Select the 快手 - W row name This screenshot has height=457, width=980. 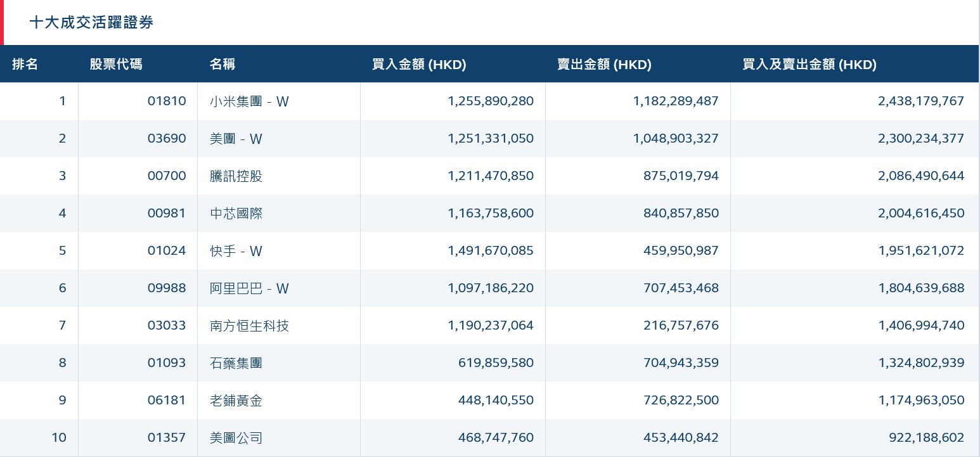[236, 251]
